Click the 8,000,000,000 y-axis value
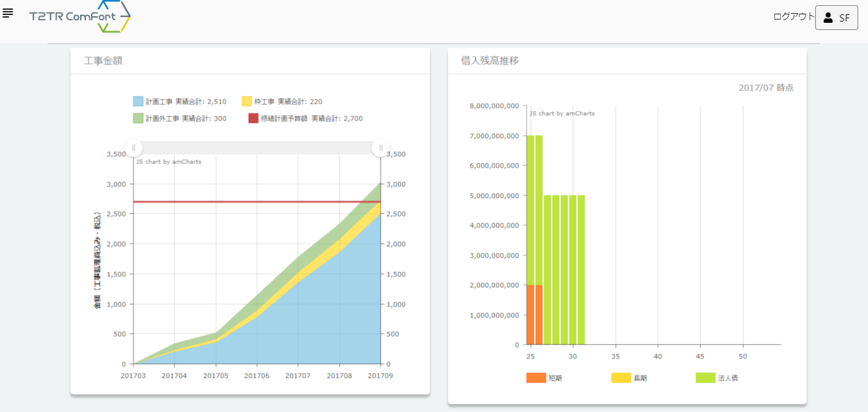868x412 pixels. [494, 106]
